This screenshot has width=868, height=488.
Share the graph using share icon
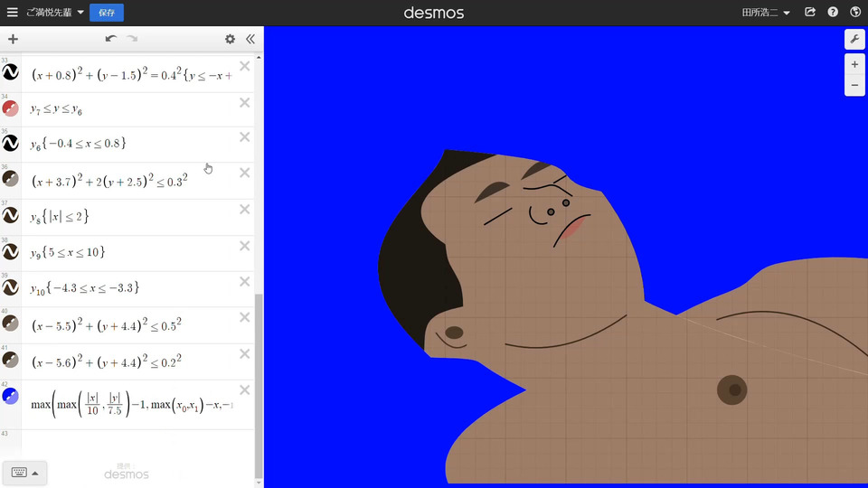(810, 13)
